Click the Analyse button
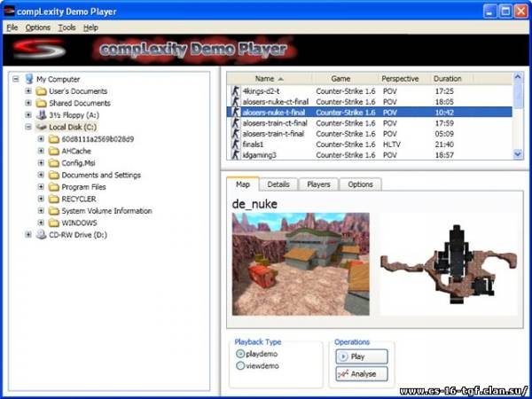This screenshot has width=532, height=399. [362, 374]
